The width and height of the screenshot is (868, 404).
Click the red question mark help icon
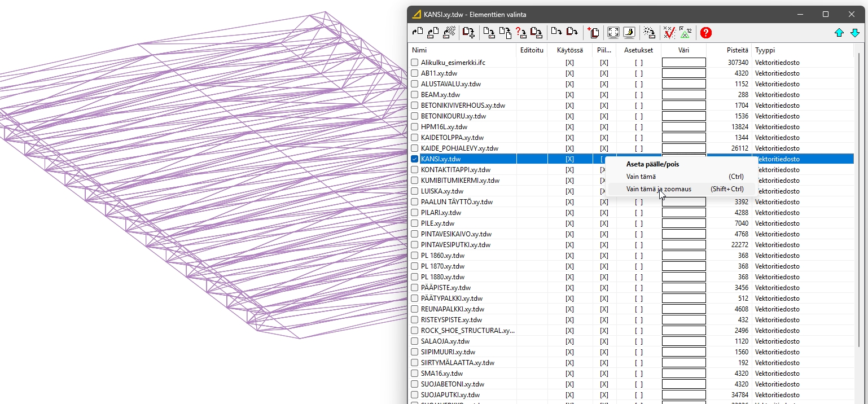point(705,33)
